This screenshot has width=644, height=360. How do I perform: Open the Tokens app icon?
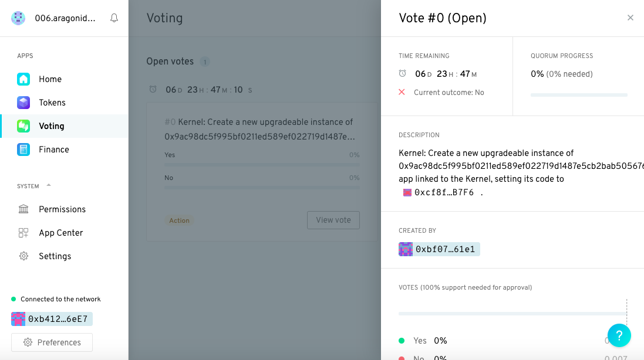point(23,103)
